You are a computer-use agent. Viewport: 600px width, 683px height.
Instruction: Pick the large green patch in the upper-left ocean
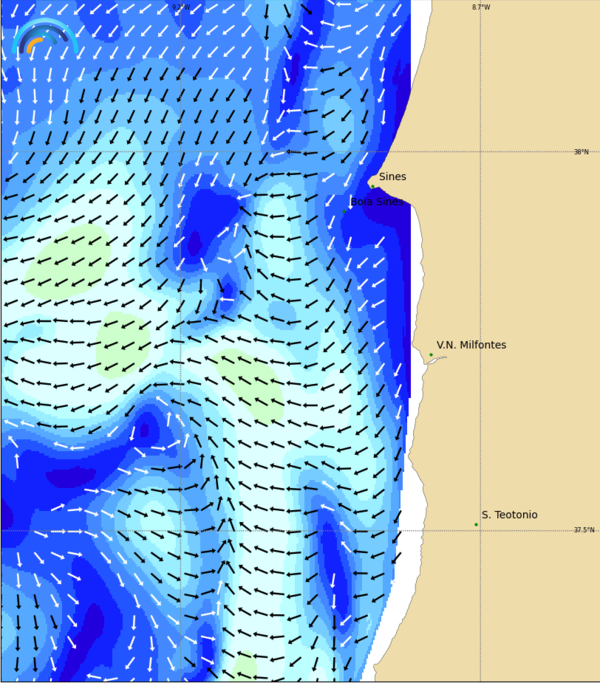(x=70, y=257)
